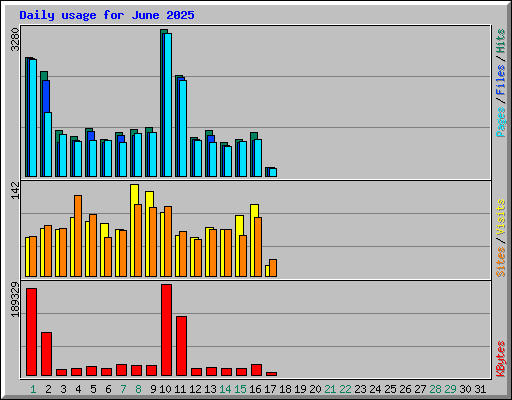Click the 189329 KBytes axis value
Image resolution: width=512 pixels, height=400 pixels.
[15, 299]
